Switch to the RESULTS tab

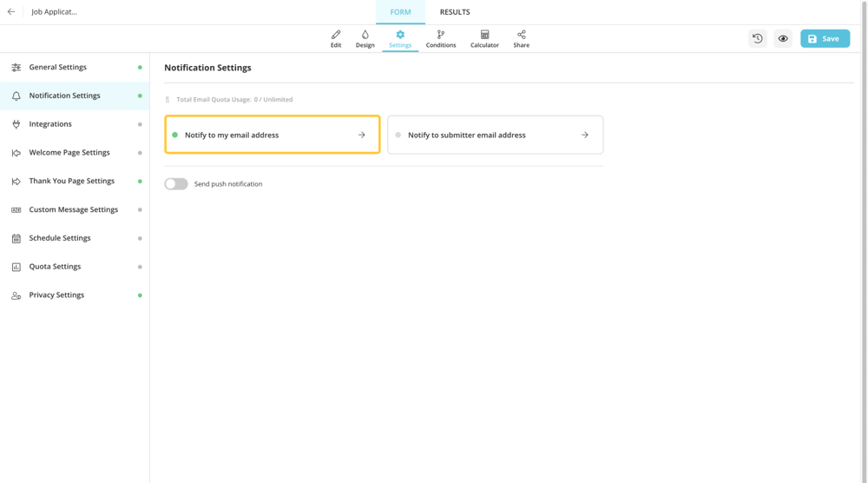point(455,12)
